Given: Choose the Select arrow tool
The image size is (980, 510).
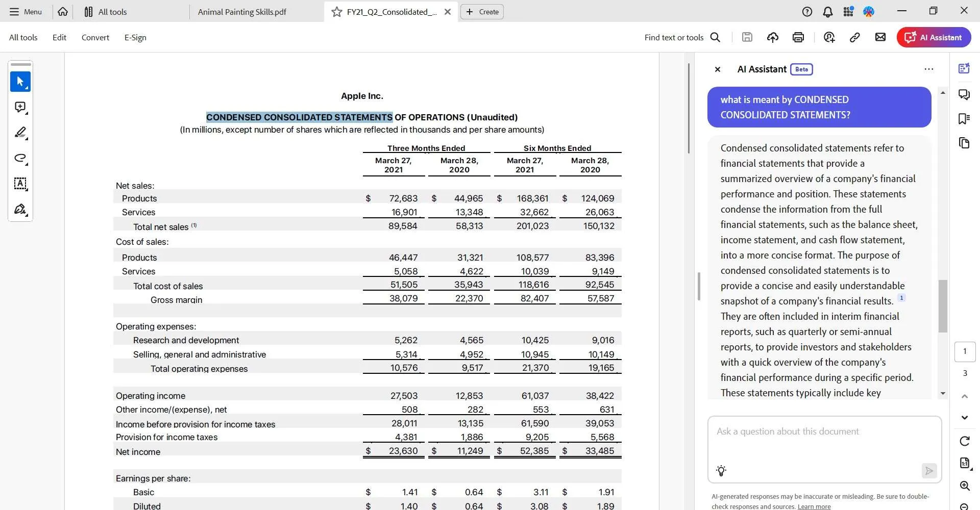Looking at the screenshot, I should 20,82.
